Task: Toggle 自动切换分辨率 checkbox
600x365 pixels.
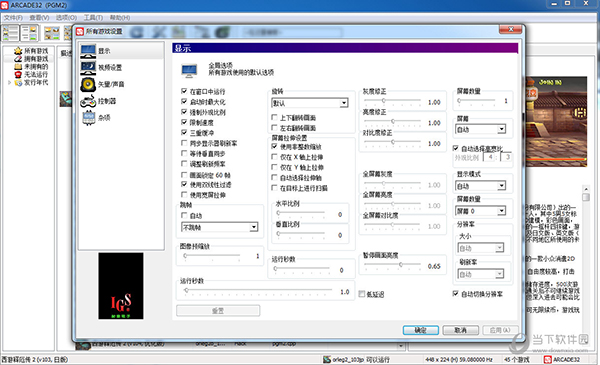Action: (x=455, y=293)
